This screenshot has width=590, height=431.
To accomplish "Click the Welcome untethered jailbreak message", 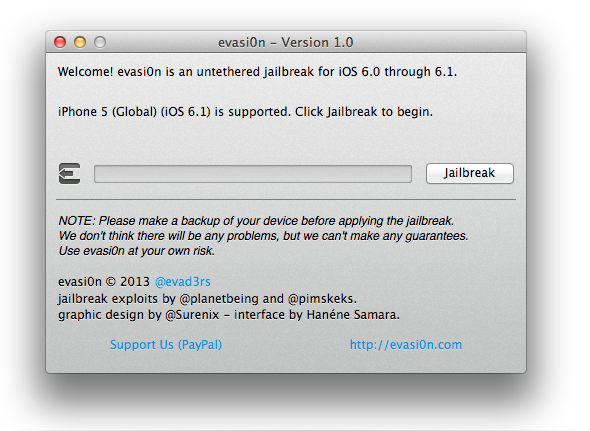I will (257, 72).
